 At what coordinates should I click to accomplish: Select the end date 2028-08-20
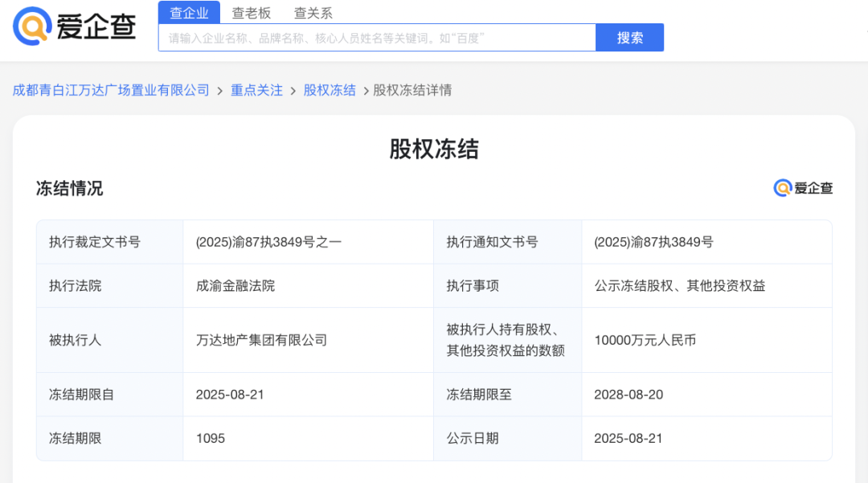point(628,395)
